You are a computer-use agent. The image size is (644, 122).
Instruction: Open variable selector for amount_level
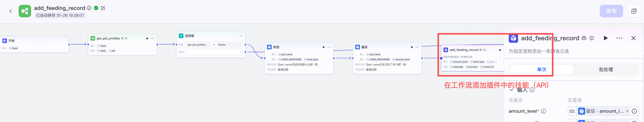pos(634,111)
